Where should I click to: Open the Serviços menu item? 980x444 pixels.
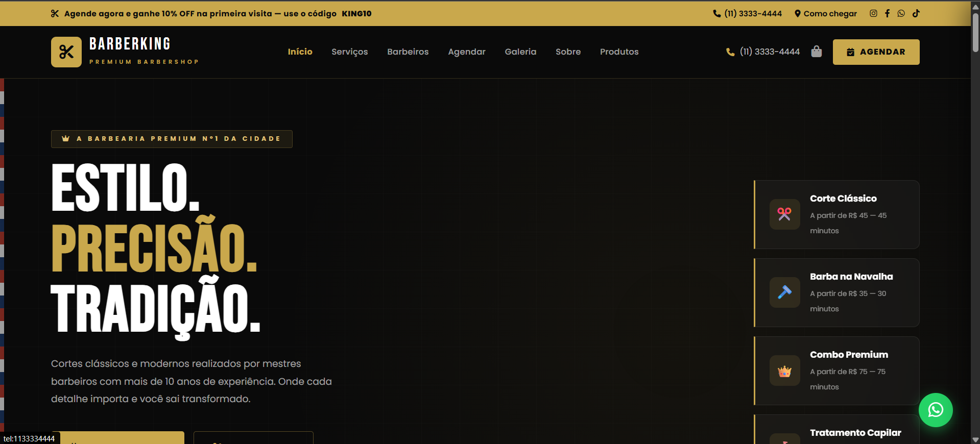[x=350, y=52]
